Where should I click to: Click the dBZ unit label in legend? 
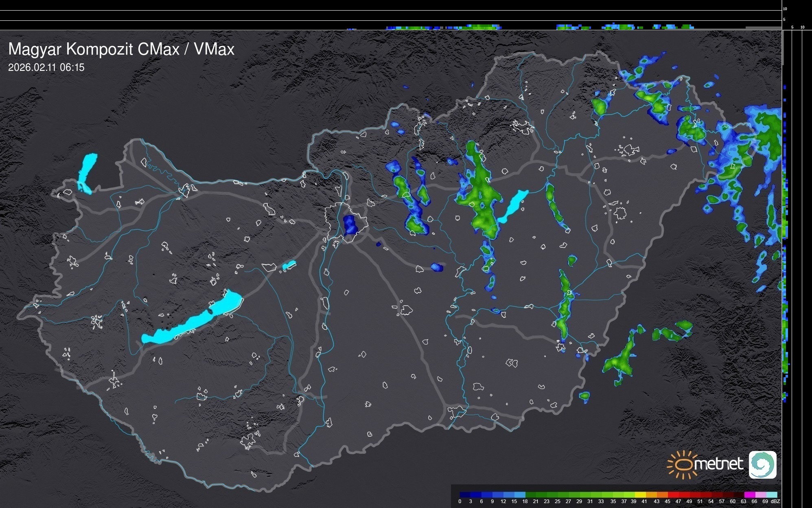point(775,501)
